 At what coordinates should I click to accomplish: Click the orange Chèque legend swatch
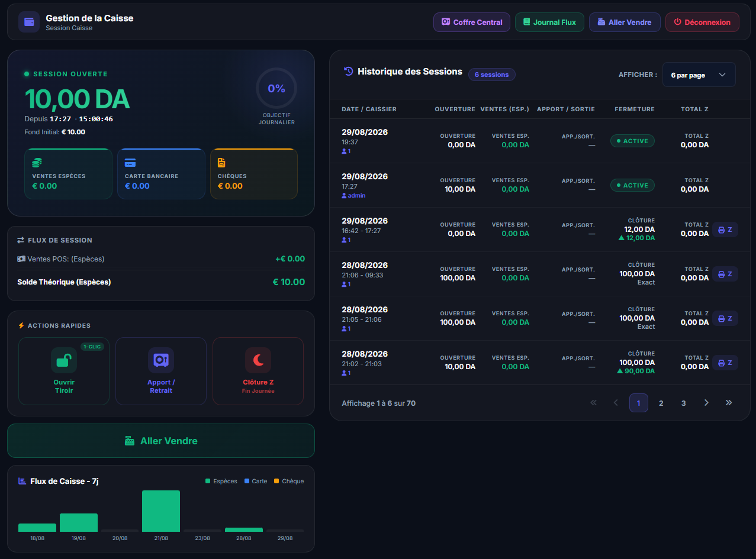pos(276,482)
